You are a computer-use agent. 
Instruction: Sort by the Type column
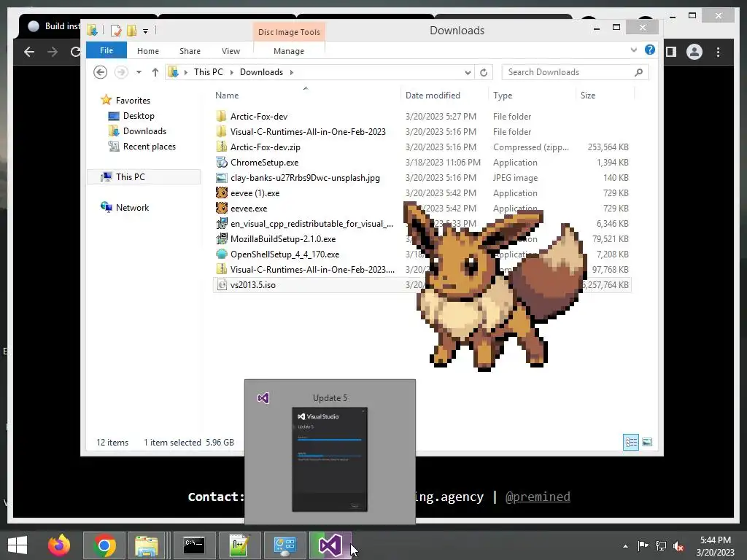(x=532, y=96)
